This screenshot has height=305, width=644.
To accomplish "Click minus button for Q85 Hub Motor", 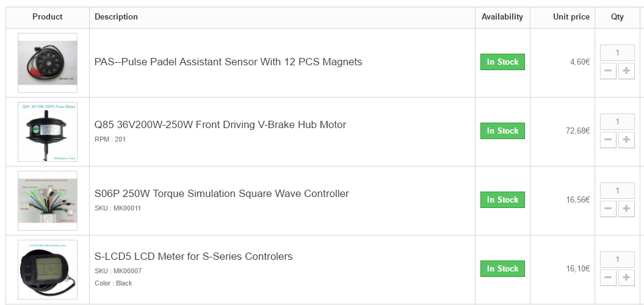I will point(608,140).
